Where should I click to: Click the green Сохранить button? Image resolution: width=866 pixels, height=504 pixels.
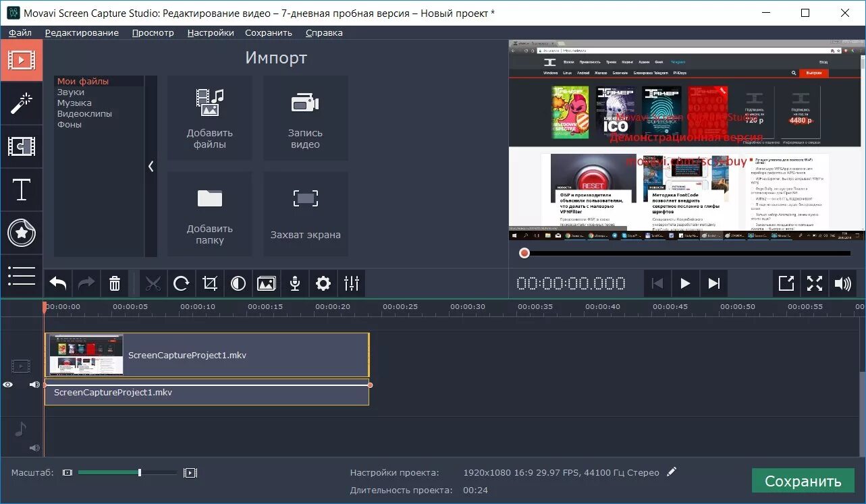(803, 481)
